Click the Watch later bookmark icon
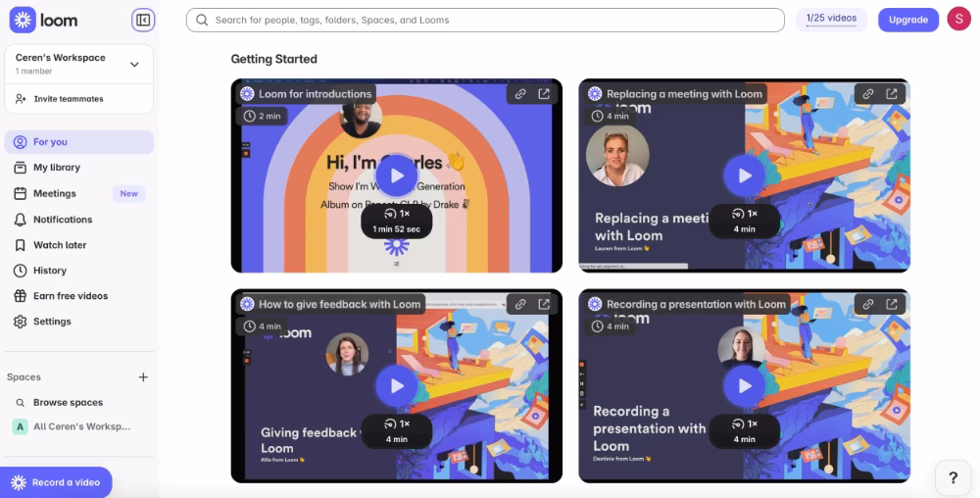980x498 pixels. tap(20, 245)
